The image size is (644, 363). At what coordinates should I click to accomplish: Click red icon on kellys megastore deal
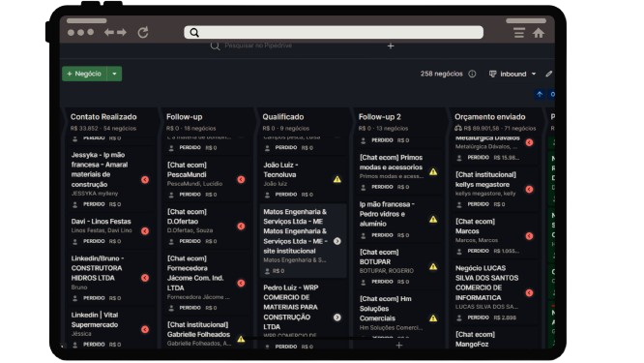(x=529, y=190)
